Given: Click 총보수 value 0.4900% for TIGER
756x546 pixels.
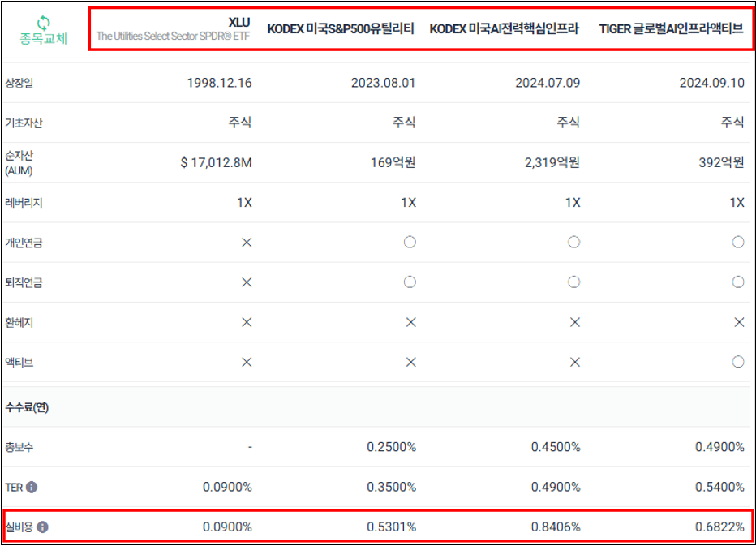Looking at the screenshot, I should [719, 447].
